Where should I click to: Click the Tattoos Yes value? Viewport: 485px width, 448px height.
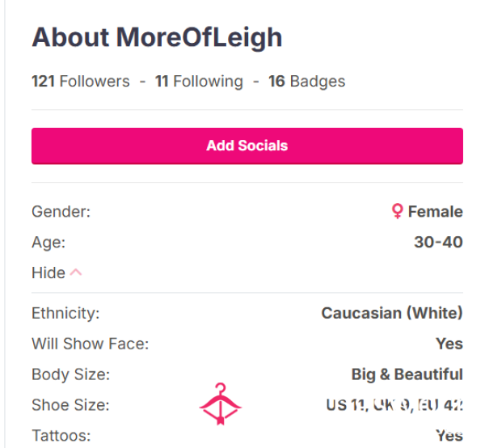449,435
